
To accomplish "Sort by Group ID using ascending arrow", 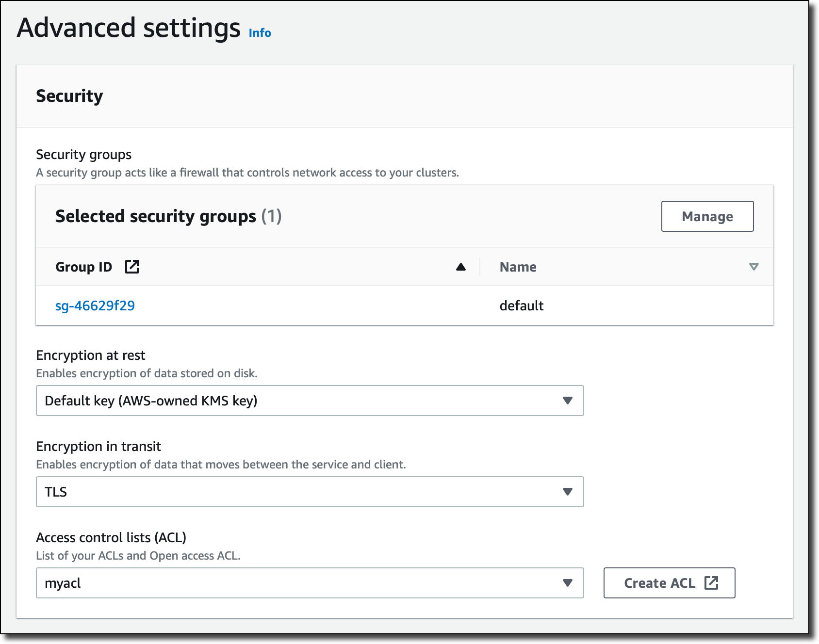I will click(461, 267).
